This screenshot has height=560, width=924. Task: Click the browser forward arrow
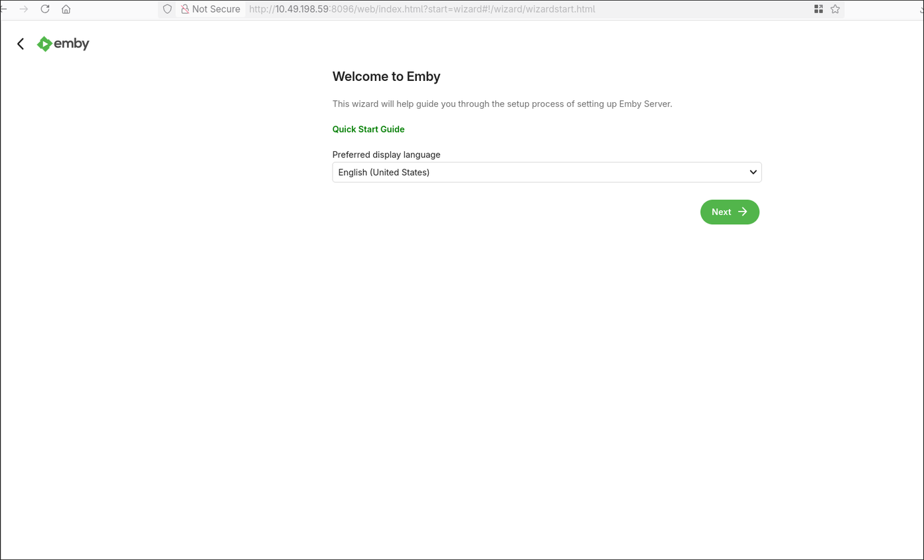click(24, 9)
